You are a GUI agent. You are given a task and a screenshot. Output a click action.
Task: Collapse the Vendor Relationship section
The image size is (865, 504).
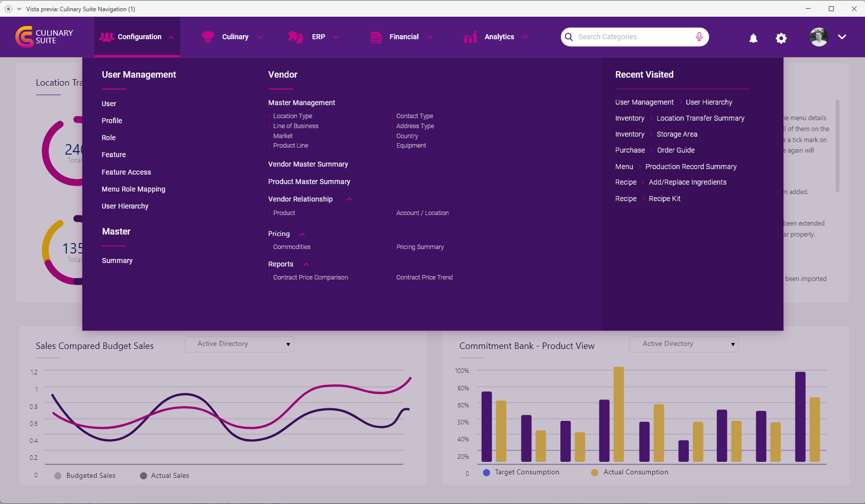pyautogui.click(x=349, y=199)
